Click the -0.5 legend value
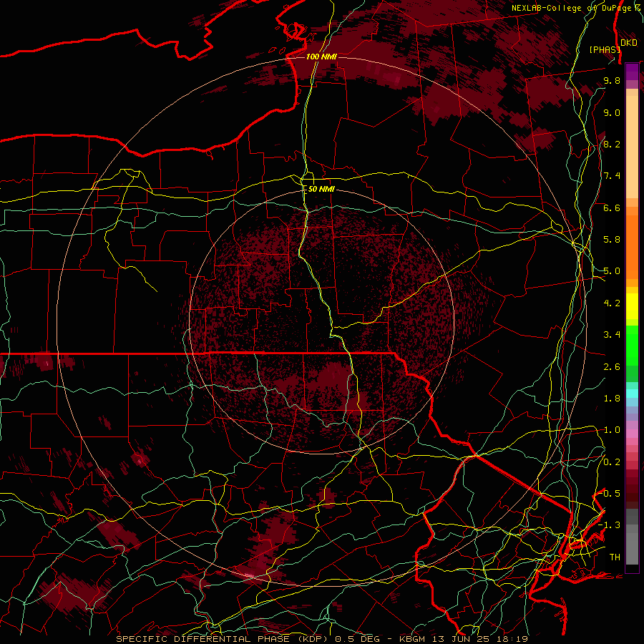 [x=610, y=494]
